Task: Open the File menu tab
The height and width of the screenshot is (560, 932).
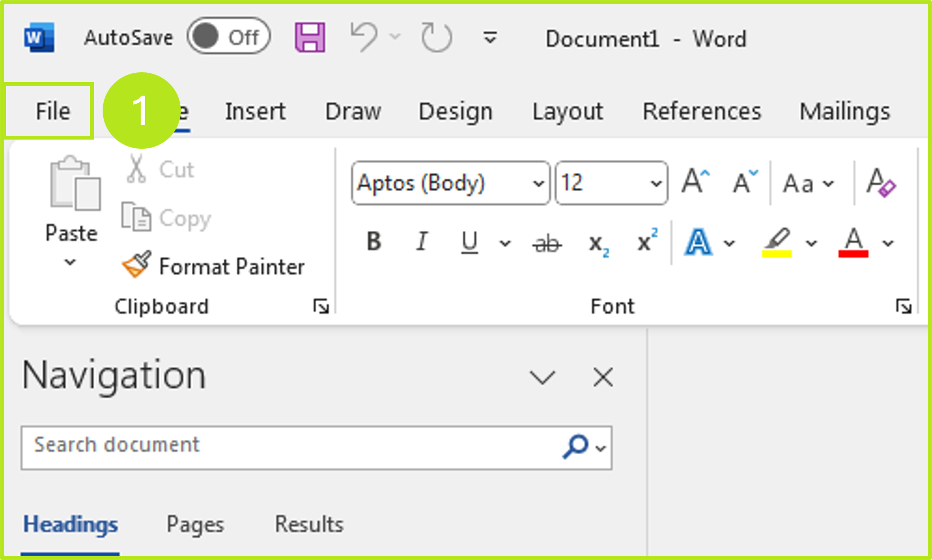Action: tap(52, 111)
